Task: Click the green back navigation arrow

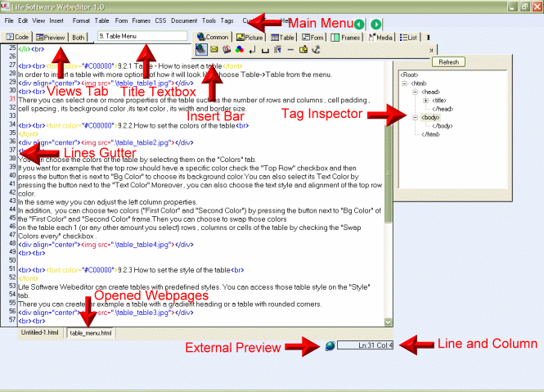Action: (359, 25)
